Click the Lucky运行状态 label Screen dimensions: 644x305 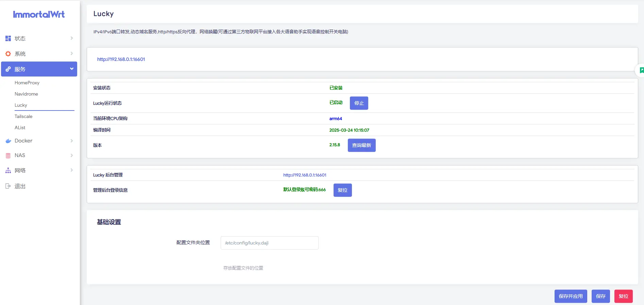(x=107, y=103)
